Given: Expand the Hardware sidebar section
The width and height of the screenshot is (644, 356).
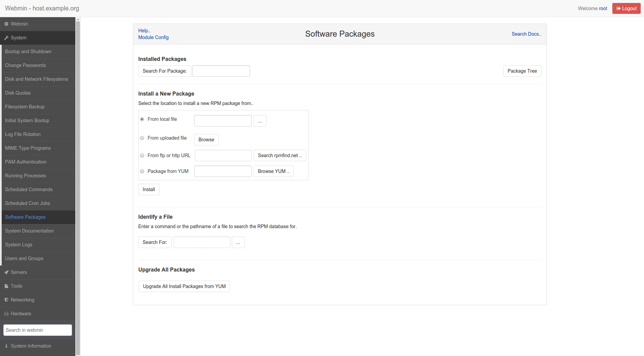Looking at the screenshot, I should [21, 314].
